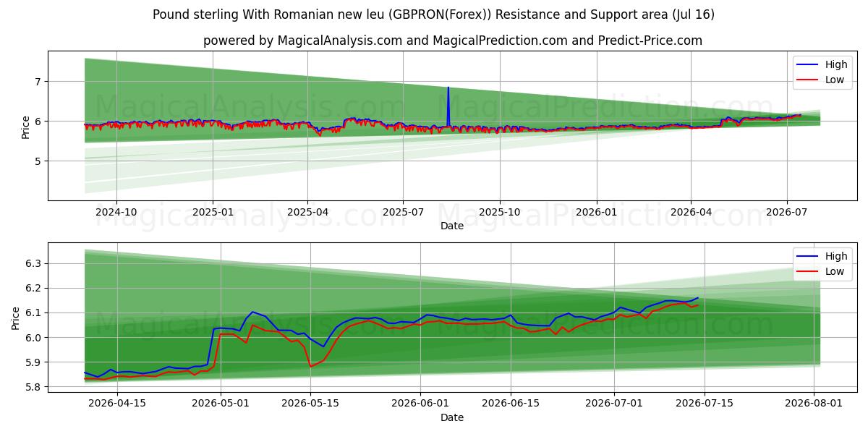Click the 6.2 price tick on bottom chart

34,289
